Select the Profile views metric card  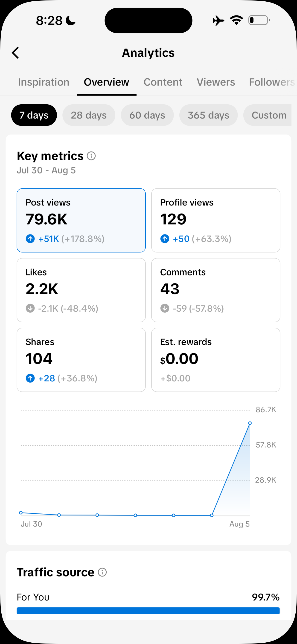click(216, 220)
